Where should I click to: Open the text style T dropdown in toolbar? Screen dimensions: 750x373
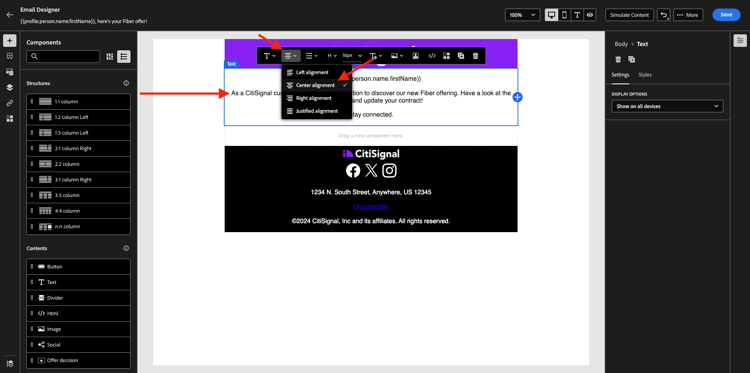pyautogui.click(x=269, y=56)
